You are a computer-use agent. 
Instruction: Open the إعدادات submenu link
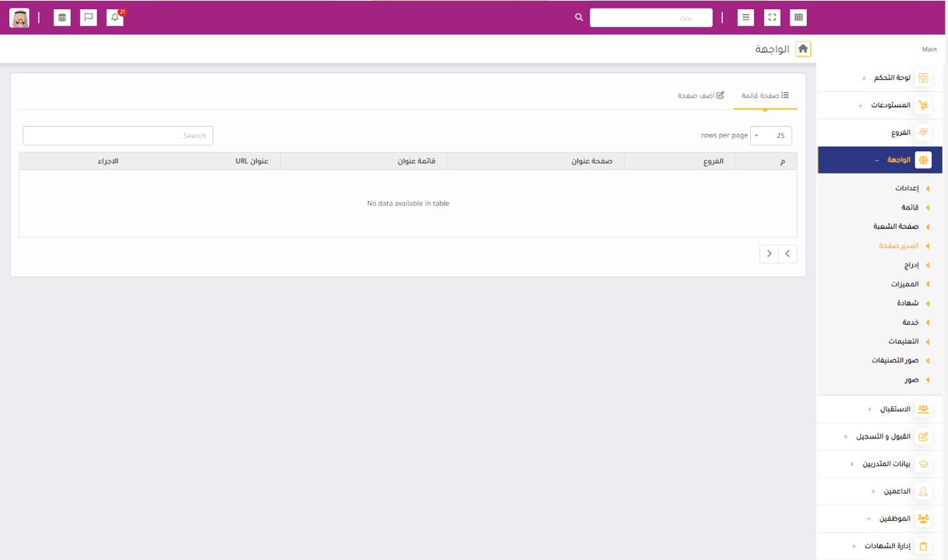(x=907, y=189)
